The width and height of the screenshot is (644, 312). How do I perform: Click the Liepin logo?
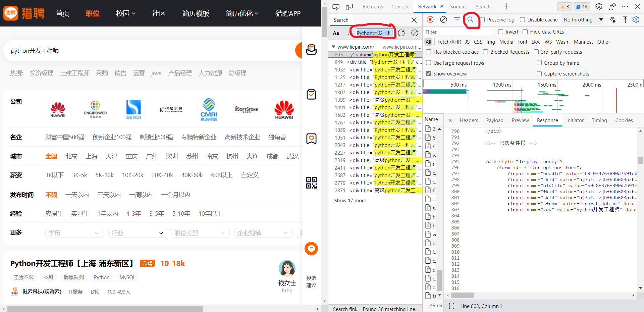(x=24, y=13)
